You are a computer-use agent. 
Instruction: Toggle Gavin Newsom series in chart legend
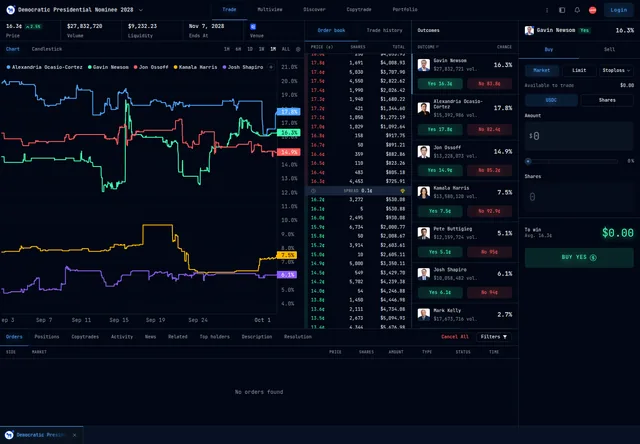108,67
